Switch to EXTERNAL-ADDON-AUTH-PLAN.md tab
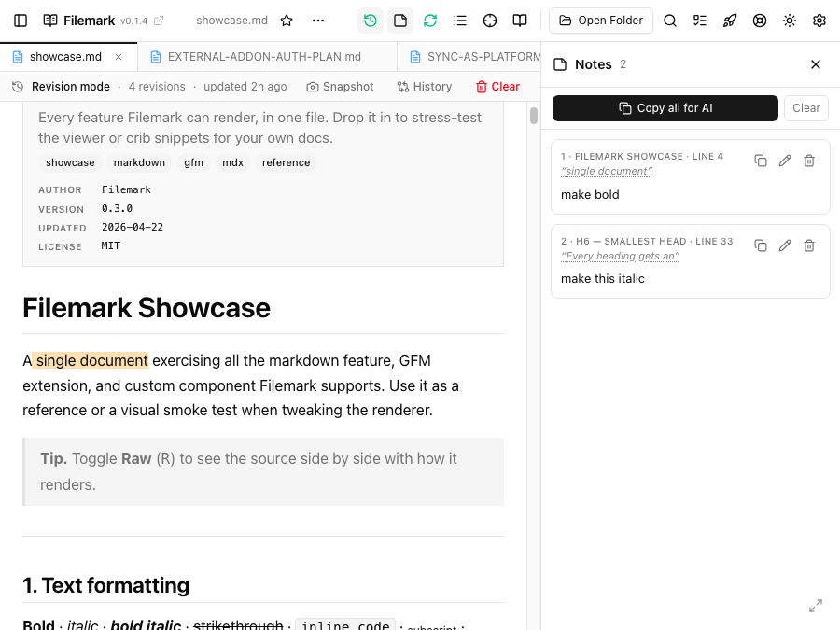The width and height of the screenshot is (840, 630). [265, 57]
